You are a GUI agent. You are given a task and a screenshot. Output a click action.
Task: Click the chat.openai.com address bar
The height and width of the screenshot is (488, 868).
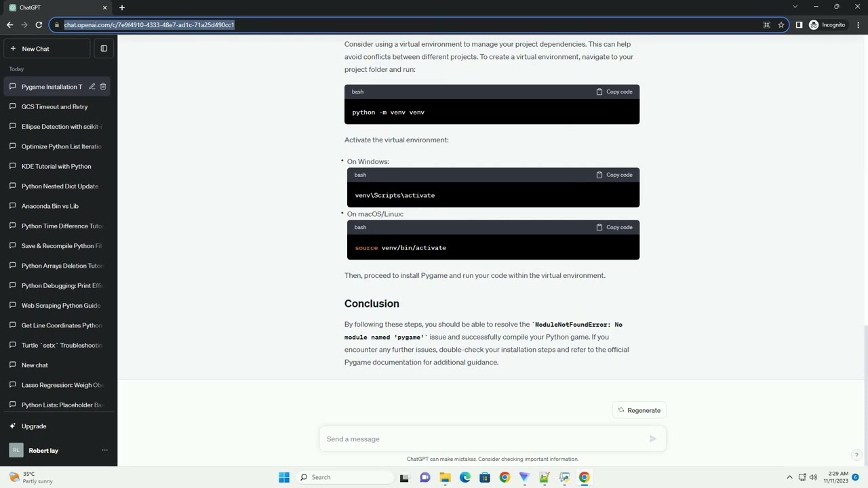pos(407,25)
